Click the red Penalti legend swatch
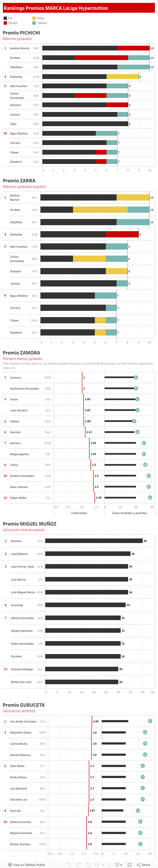 5,23
